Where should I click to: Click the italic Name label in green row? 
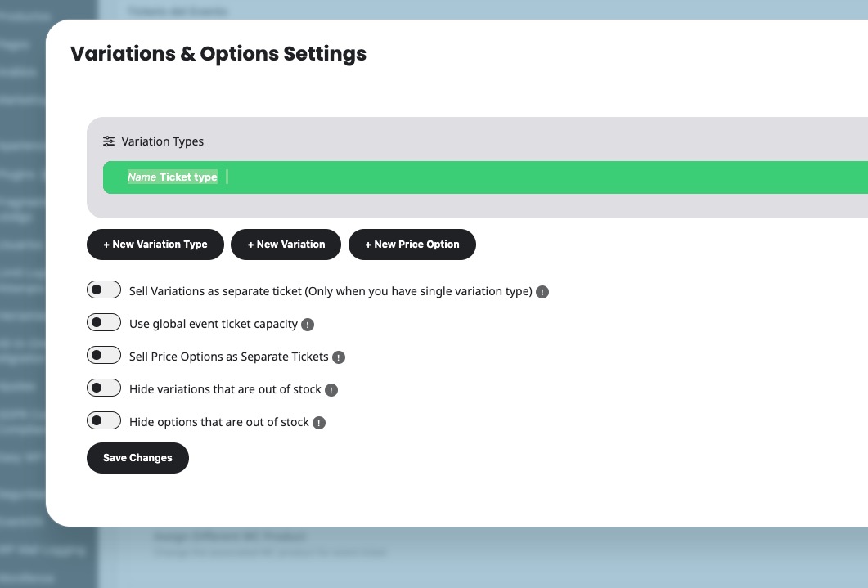click(142, 177)
